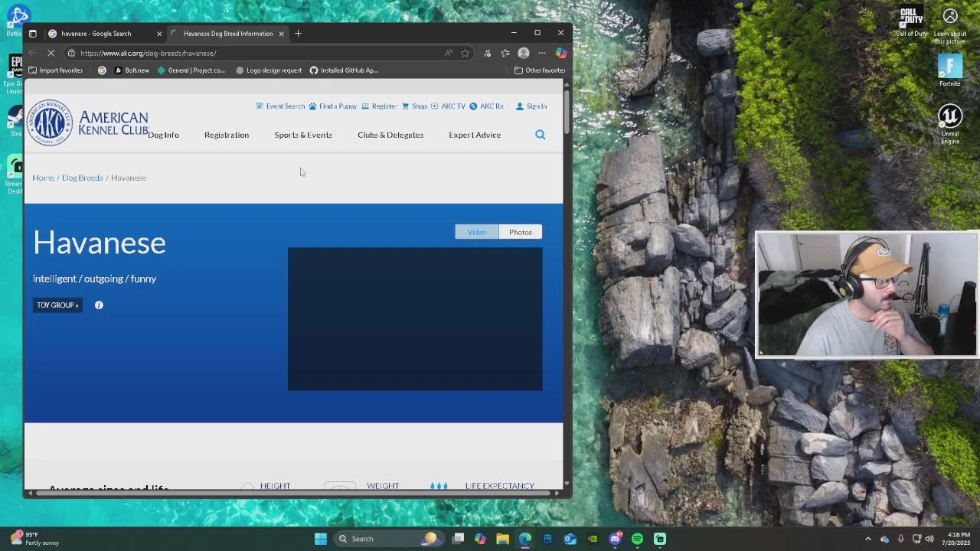This screenshot has height=551, width=980.
Task: Open the Call of Duty desktop icon
Action: [911, 21]
